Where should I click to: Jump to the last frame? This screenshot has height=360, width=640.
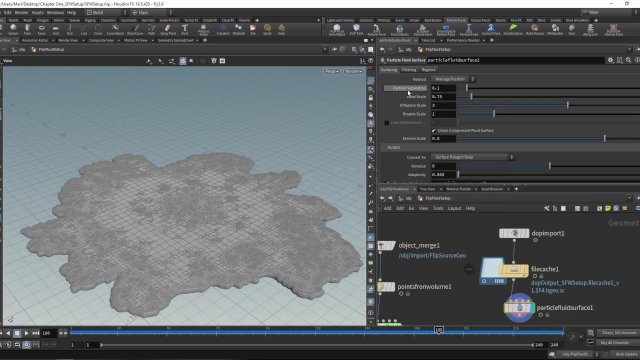click(x=36, y=333)
